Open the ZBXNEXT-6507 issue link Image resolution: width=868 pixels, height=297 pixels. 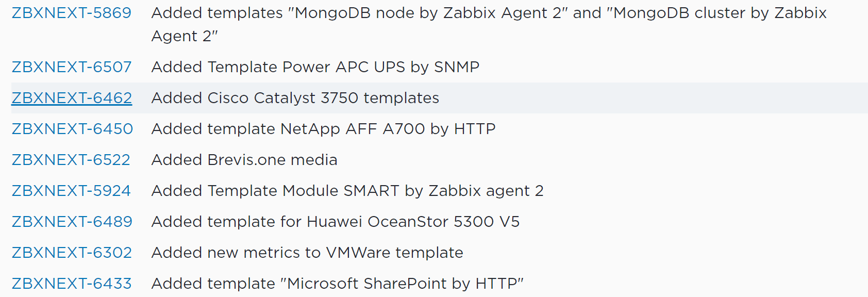[71, 67]
